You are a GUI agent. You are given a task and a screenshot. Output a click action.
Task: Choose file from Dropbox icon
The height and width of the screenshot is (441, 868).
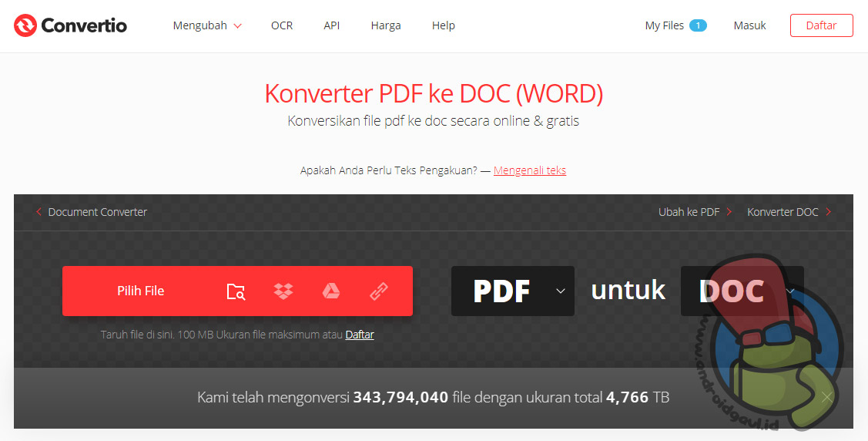click(x=283, y=291)
